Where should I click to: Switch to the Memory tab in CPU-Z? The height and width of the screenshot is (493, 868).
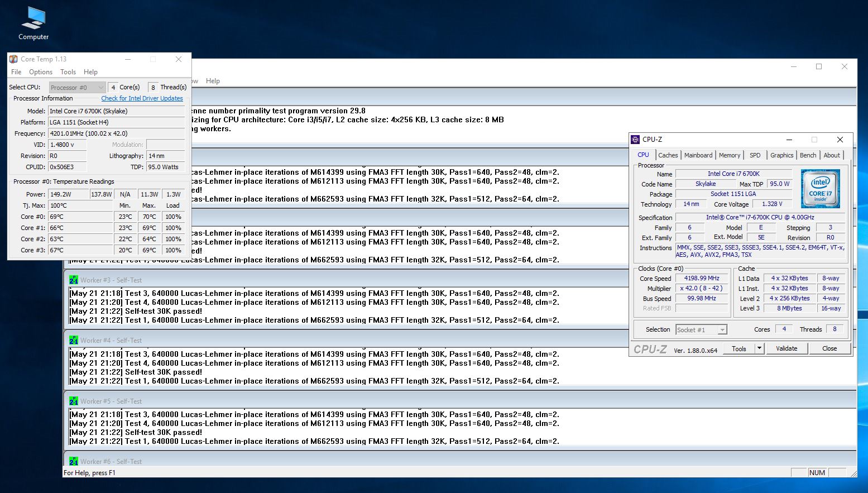point(730,155)
